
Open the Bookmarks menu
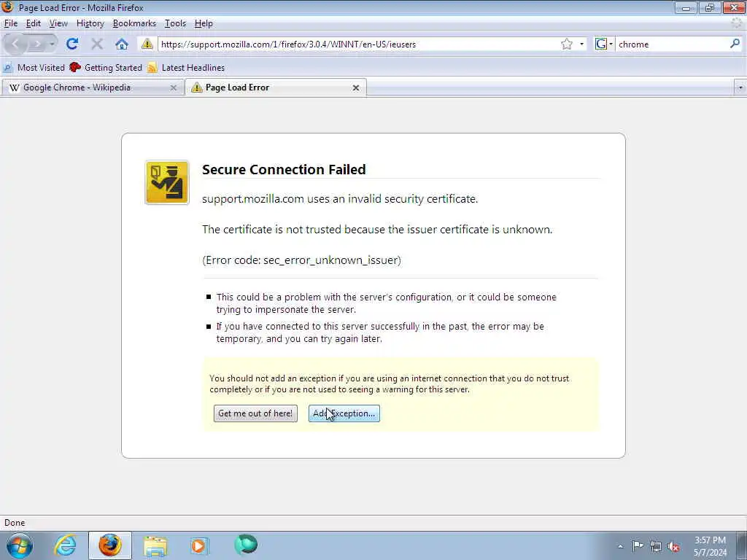click(x=134, y=23)
